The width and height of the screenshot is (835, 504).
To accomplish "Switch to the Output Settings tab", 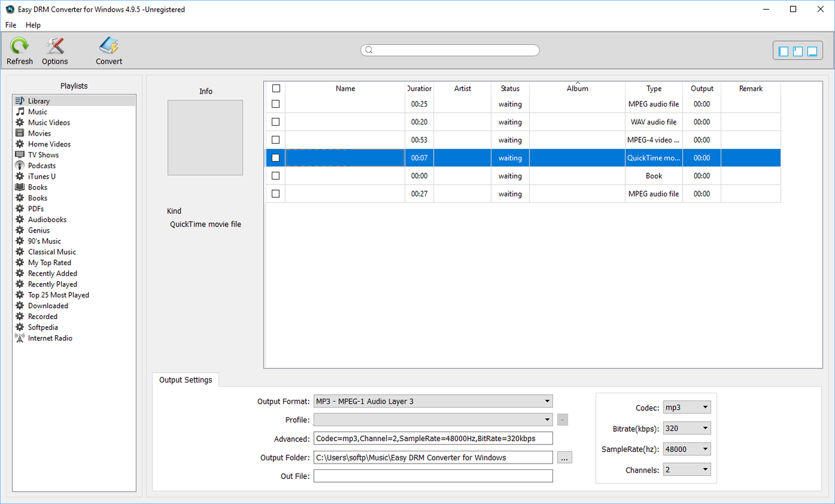I will coord(186,379).
